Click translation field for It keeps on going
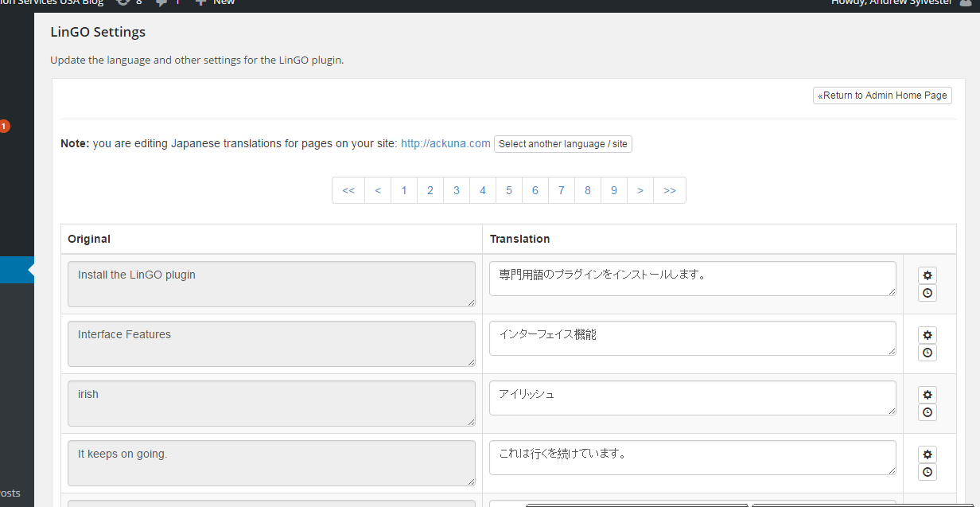Image resolution: width=980 pixels, height=507 pixels. [693, 458]
